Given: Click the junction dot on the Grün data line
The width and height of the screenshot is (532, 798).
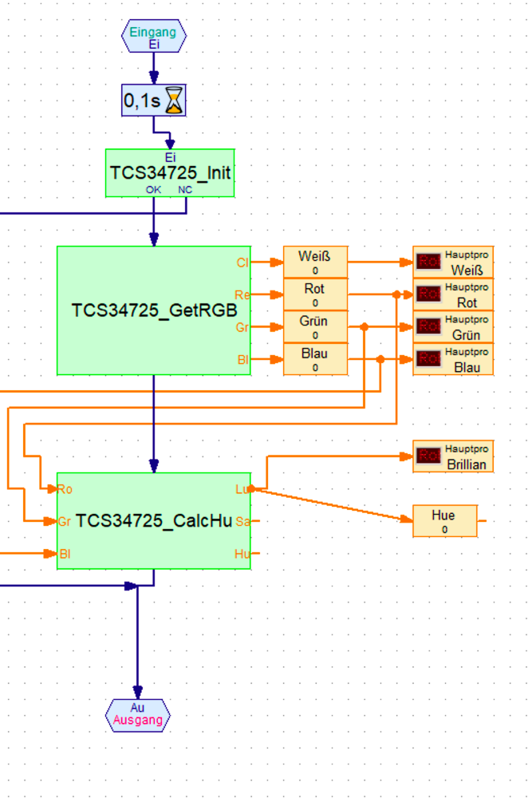Looking at the screenshot, I should tap(365, 326).
